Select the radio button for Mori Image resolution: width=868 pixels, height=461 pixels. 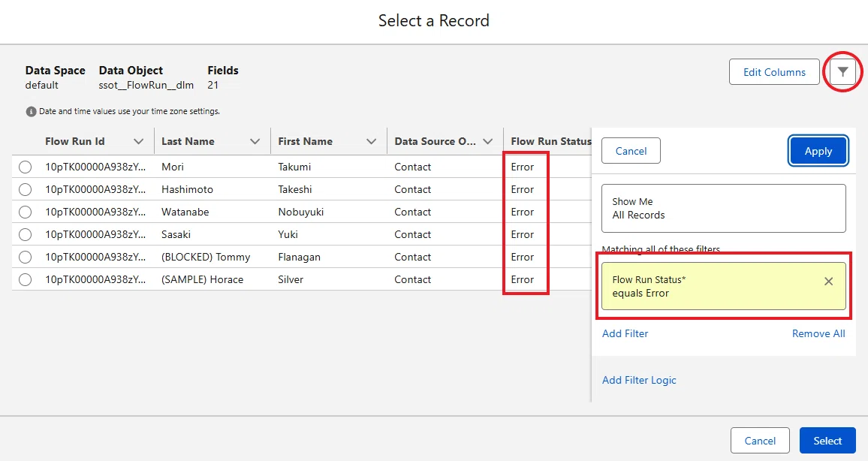[x=25, y=167]
